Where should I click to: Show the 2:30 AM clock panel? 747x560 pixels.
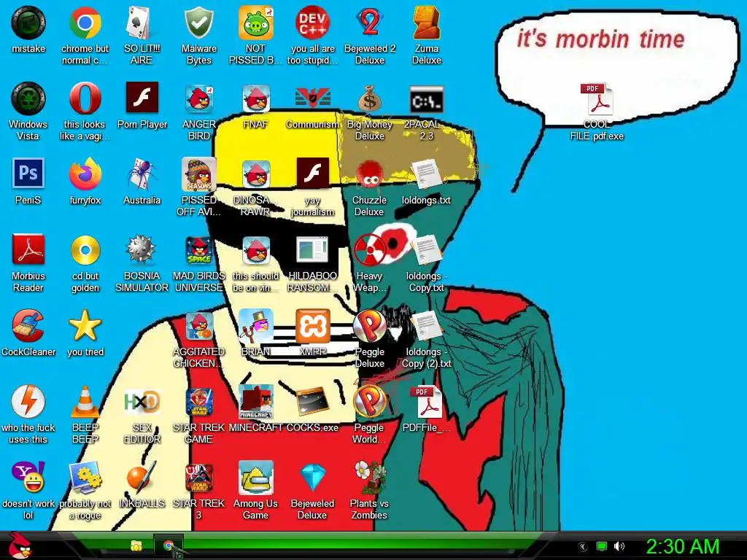pos(682,546)
